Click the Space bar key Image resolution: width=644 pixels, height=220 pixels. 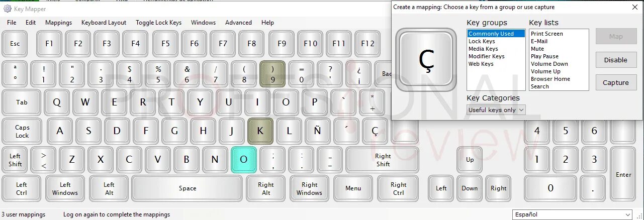click(x=188, y=188)
